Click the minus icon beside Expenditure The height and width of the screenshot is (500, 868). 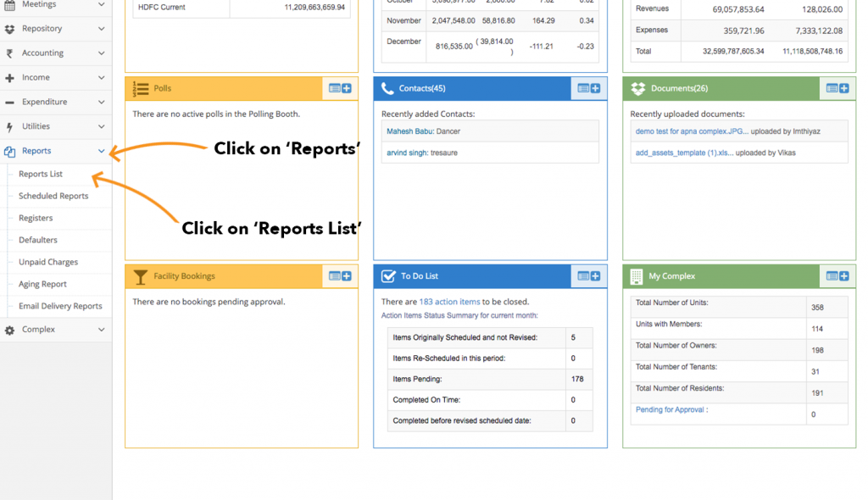9,103
